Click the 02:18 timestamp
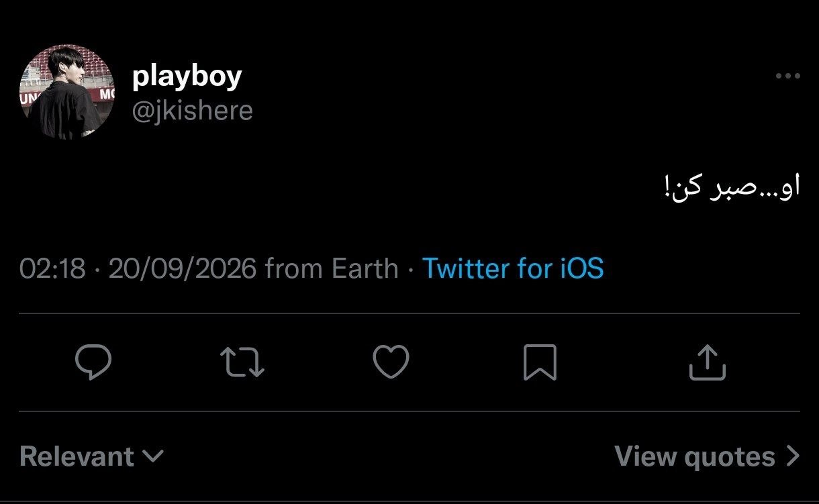This screenshot has width=819, height=504. point(52,268)
